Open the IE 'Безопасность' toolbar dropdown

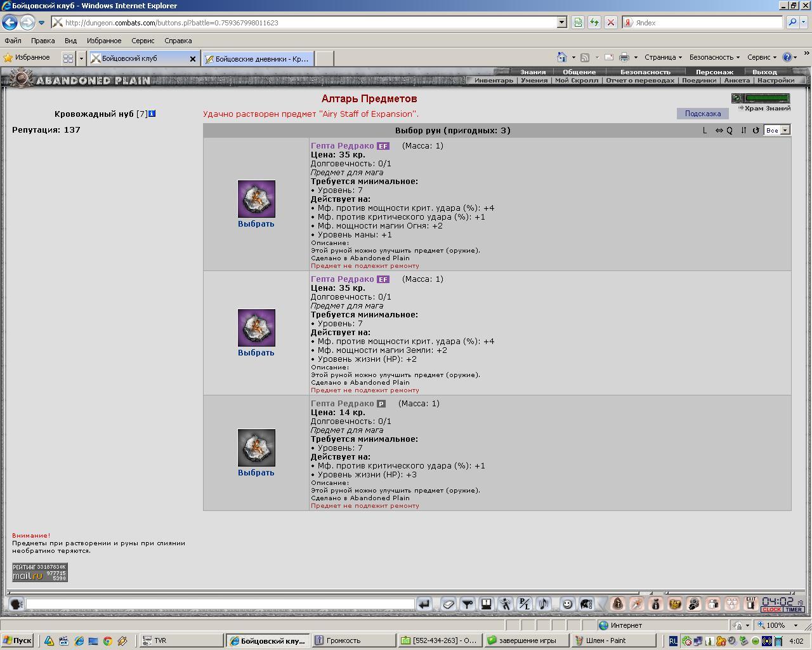tap(714, 57)
